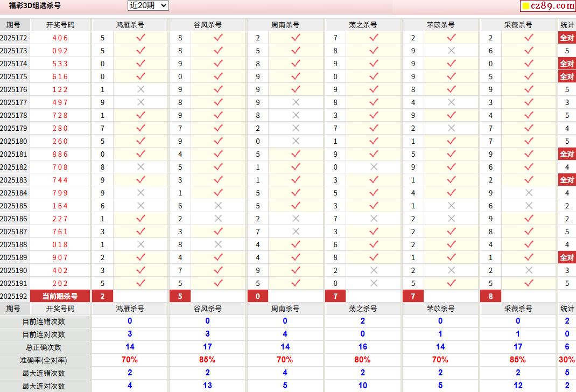Click the 准确率(全对率) row label
This screenshot has width=576, height=392.
click(44, 360)
